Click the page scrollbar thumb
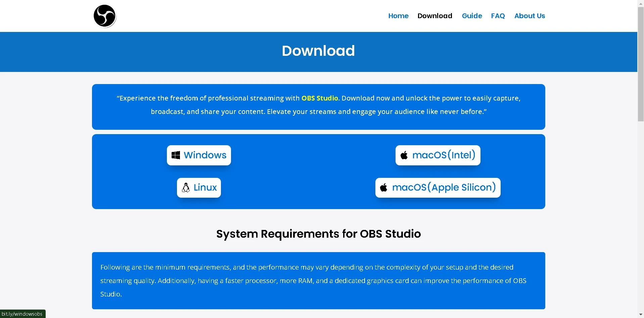Viewport: 644px width, 318px height. (x=641, y=64)
